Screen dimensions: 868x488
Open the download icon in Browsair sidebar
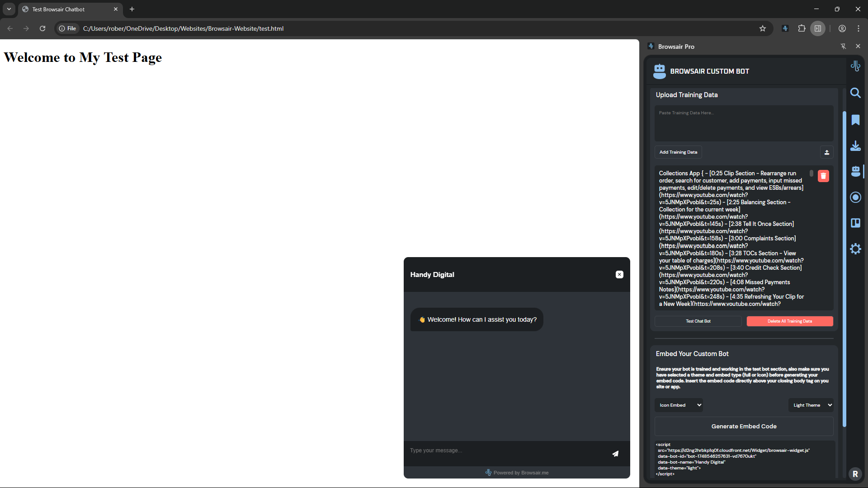coord(855,145)
